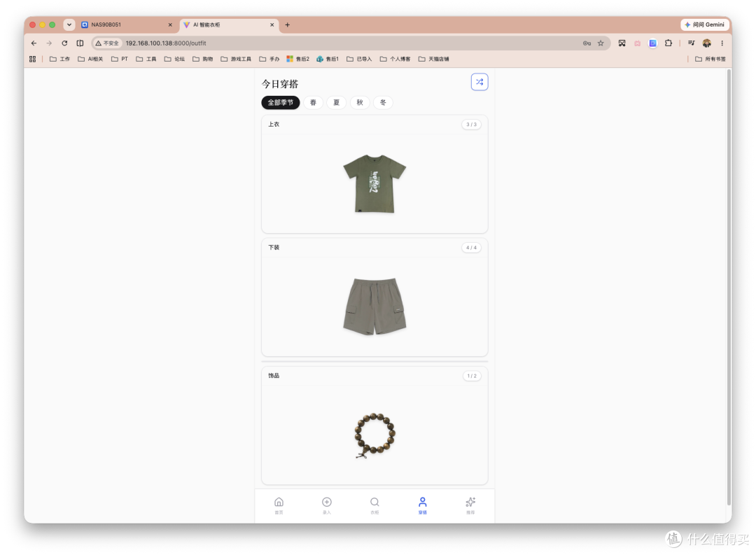Open the 天猫店铺 bookmark folder
The height and width of the screenshot is (555, 756).
click(433, 59)
